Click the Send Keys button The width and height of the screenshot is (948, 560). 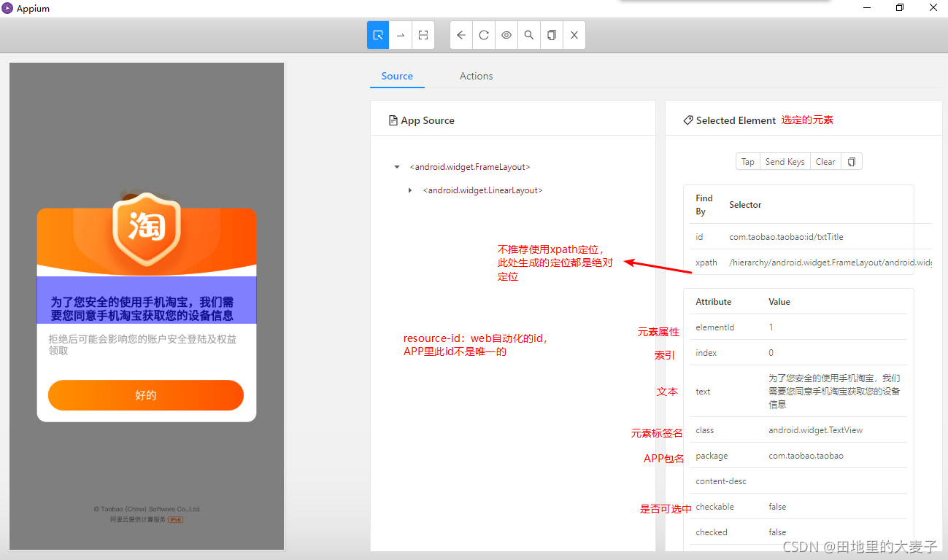tap(785, 162)
